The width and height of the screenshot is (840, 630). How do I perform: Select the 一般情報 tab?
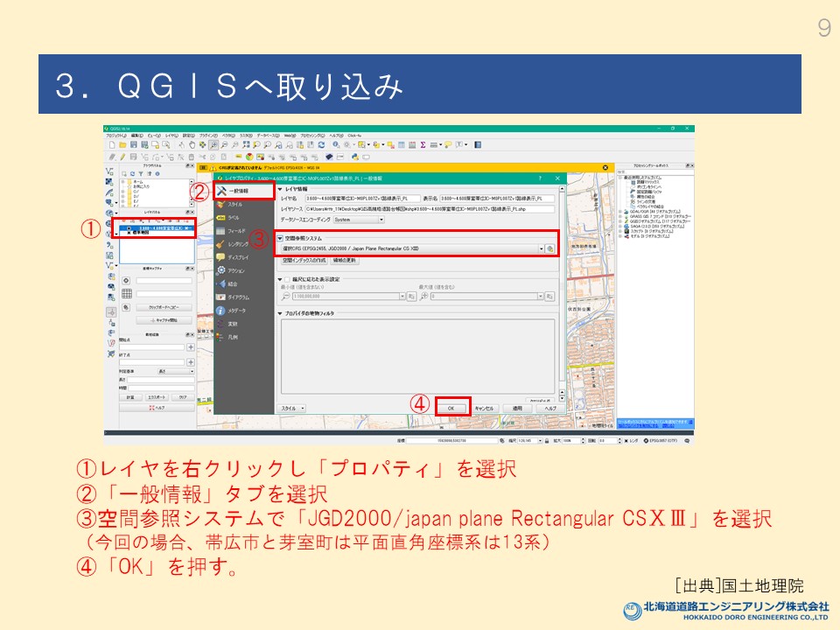click(236, 190)
